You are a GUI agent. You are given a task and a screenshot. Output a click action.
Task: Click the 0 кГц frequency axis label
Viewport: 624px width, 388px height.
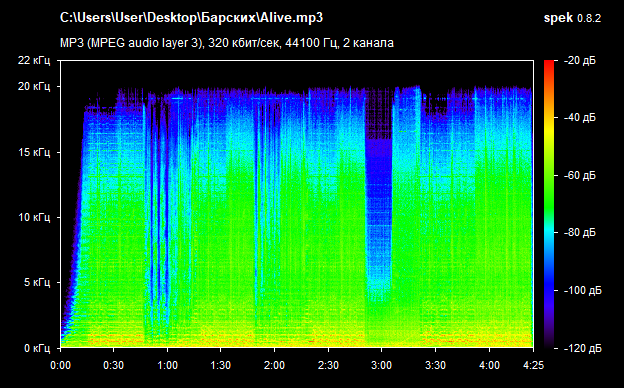pyautogui.click(x=37, y=348)
